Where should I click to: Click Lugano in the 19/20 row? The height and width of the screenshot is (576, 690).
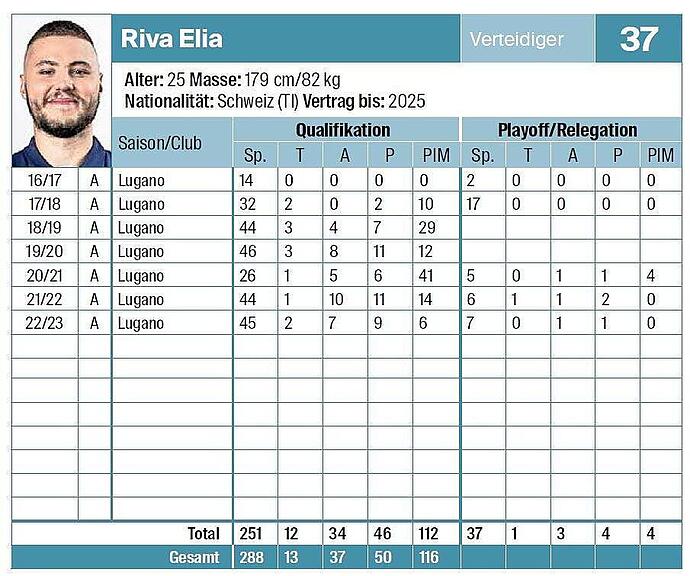(x=141, y=252)
